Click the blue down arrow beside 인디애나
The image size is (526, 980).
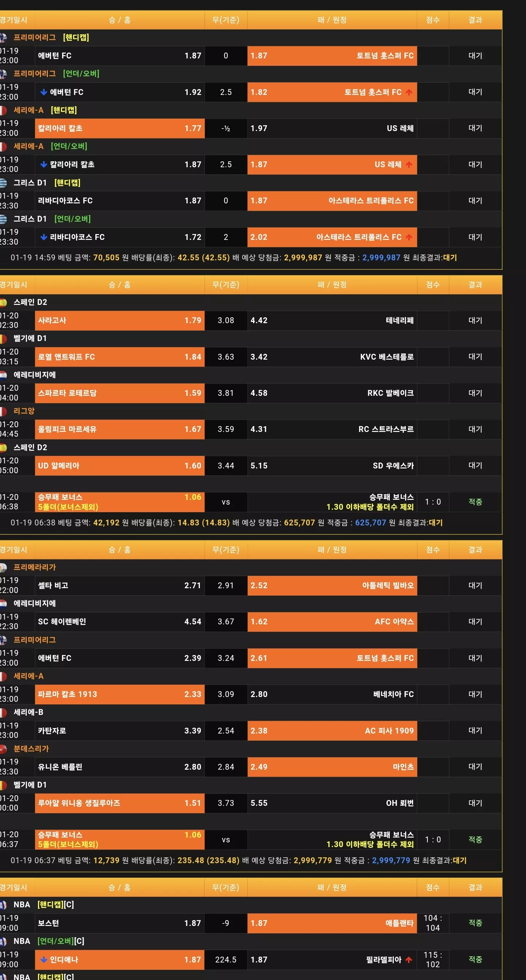click(x=44, y=960)
